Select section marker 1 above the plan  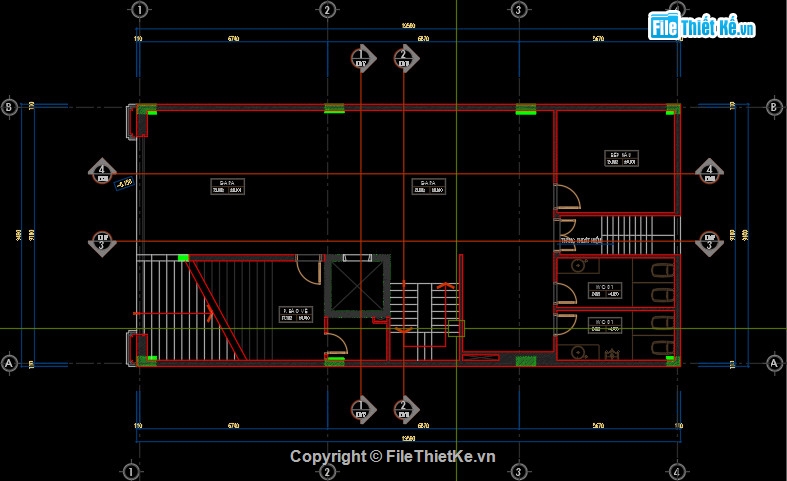[362, 58]
